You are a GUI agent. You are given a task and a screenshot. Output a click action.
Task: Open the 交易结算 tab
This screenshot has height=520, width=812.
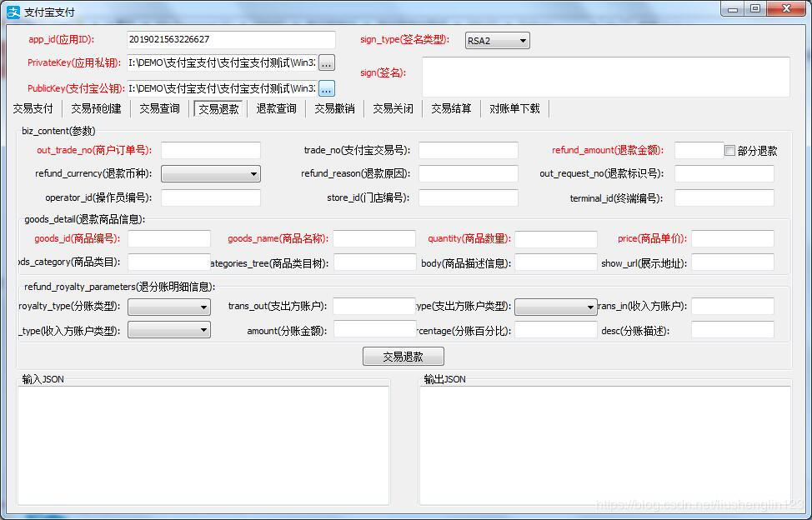pyautogui.click(x=452, y=108)
